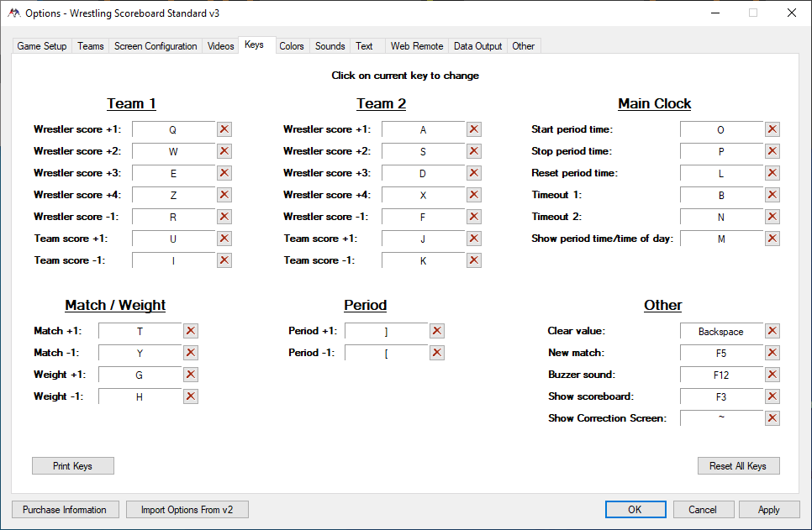Change the New match key field F5

[720, 353]
